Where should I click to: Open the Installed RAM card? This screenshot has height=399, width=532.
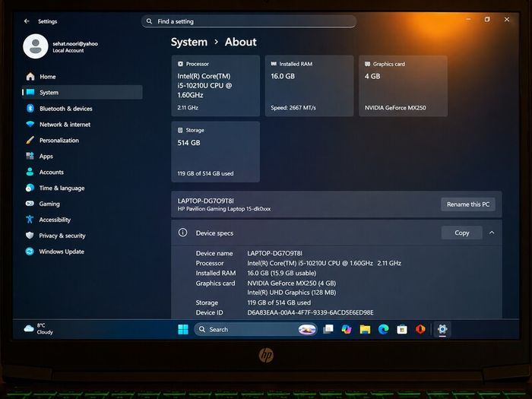[x=309, y=86]
